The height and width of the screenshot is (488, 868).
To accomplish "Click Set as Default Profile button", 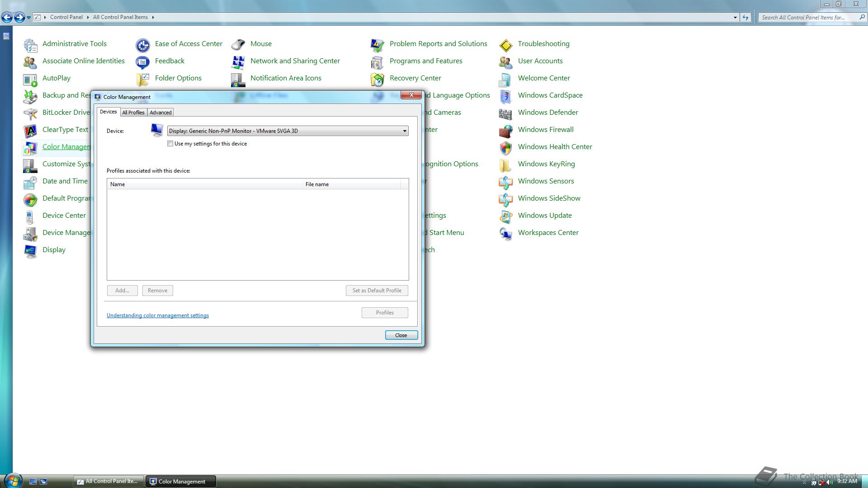I will 377,291.
